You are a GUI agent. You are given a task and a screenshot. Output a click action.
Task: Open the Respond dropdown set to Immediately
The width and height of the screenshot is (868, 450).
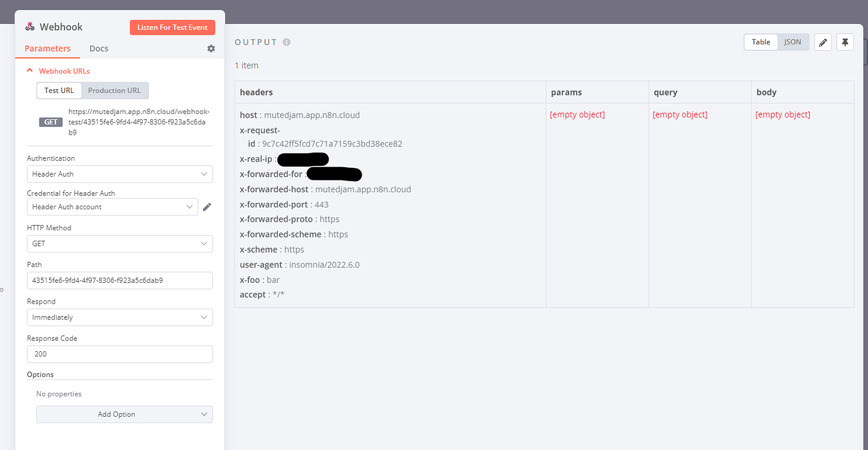coord(120,317)
